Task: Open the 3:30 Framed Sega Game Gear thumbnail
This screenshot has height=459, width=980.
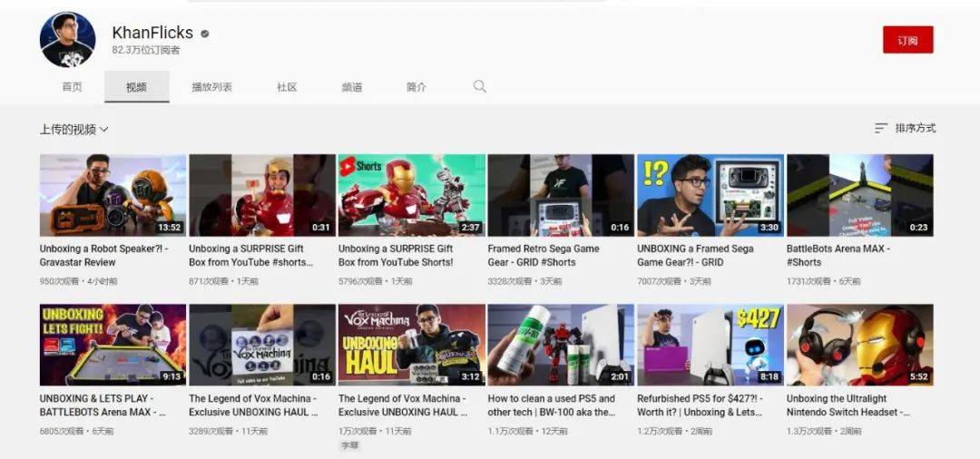Action: [x=710, y=195]
